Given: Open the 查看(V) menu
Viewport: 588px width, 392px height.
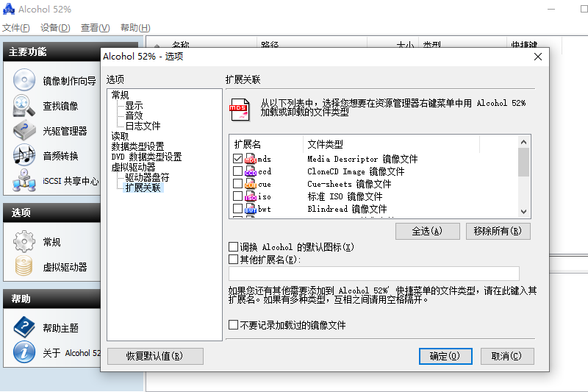Looking at the screenshot, I should (x=96, y=28).
